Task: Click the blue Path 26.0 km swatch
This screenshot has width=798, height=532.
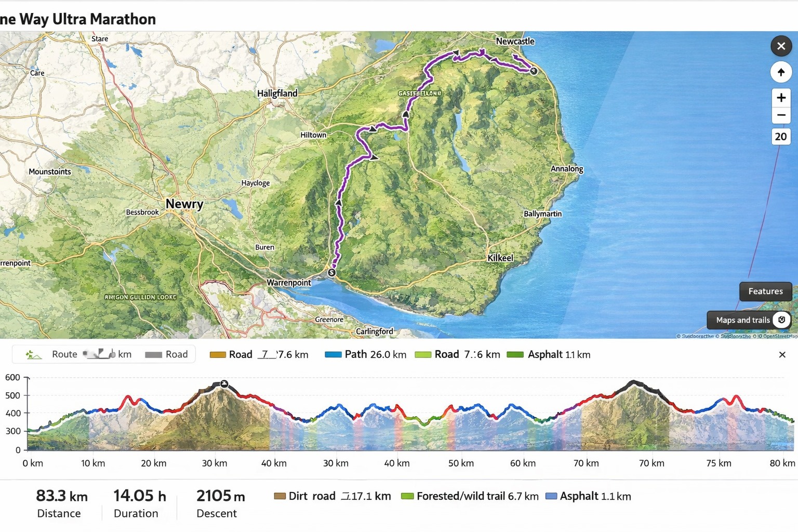Action: click(333, 355)
